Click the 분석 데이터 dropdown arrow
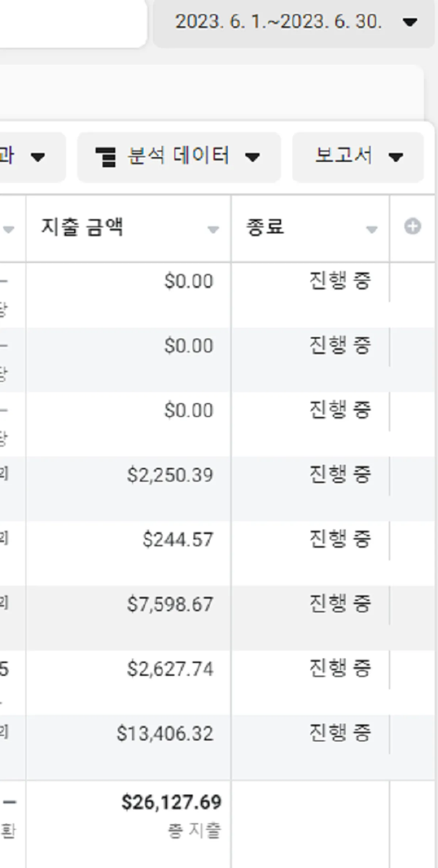 click(x=252, y=157)
